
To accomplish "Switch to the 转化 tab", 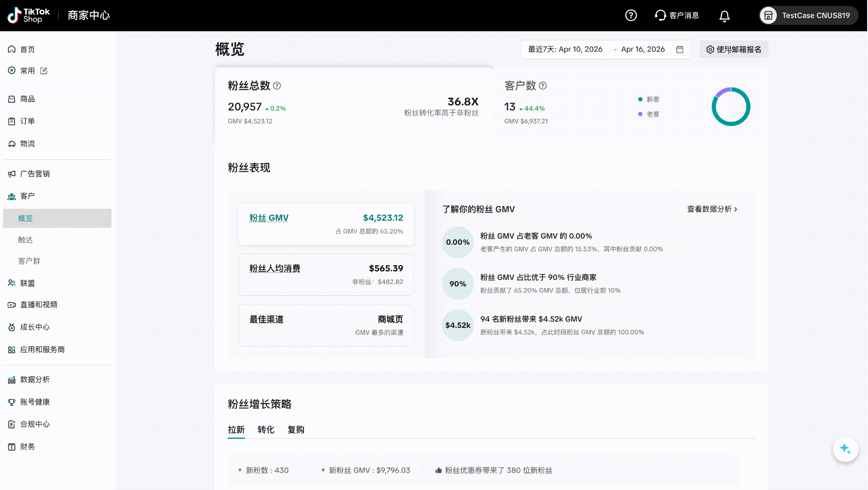I will [x=266, y=430].
